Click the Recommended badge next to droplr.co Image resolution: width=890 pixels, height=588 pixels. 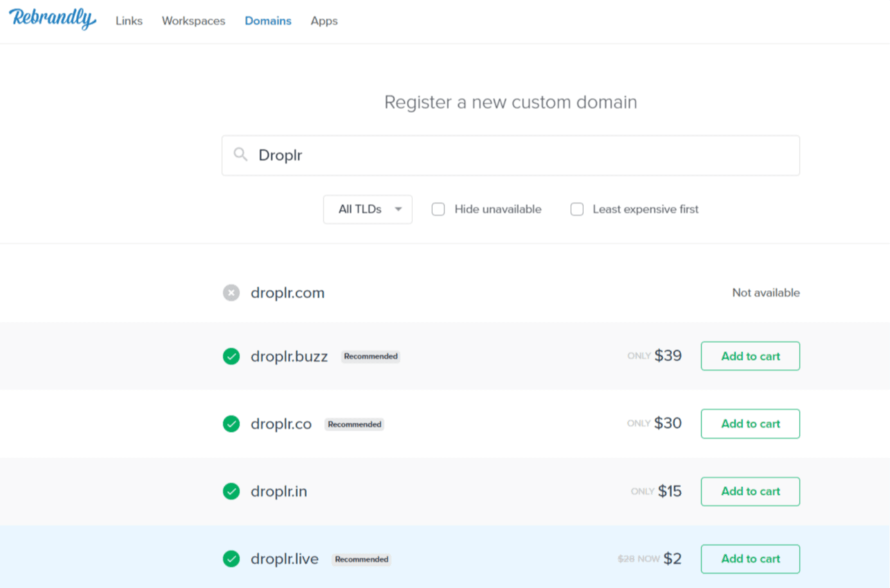tap(355, 424)
